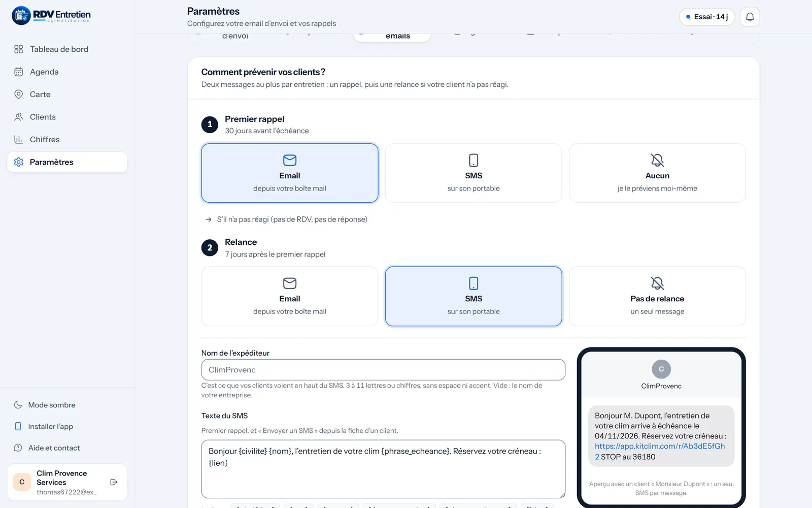
Task: Choose Email for the Premier rappel
Action: (x=290, y=173)
